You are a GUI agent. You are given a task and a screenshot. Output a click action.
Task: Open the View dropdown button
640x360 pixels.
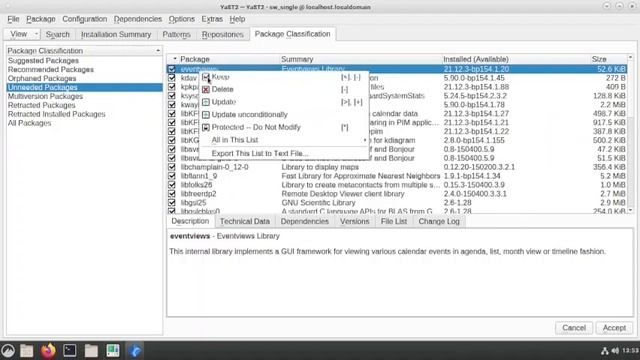tap(22, 34)
